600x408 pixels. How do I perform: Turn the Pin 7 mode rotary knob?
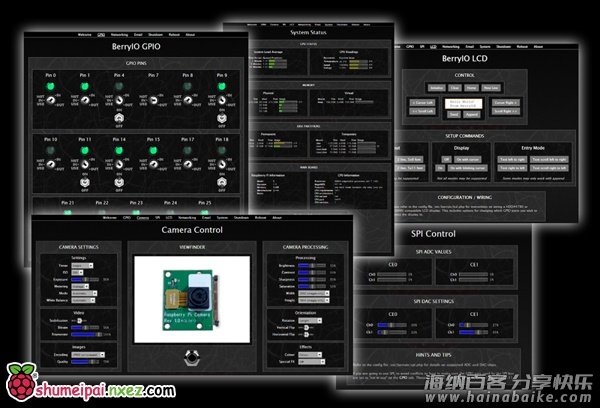coord(153,100)
